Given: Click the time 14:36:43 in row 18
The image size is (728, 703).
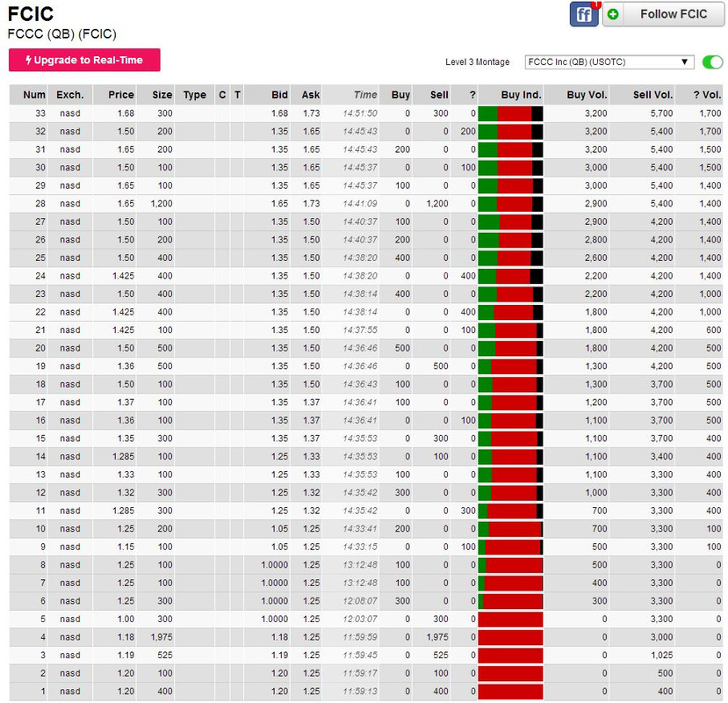Looking at the screenshot, I should (360, 384).
